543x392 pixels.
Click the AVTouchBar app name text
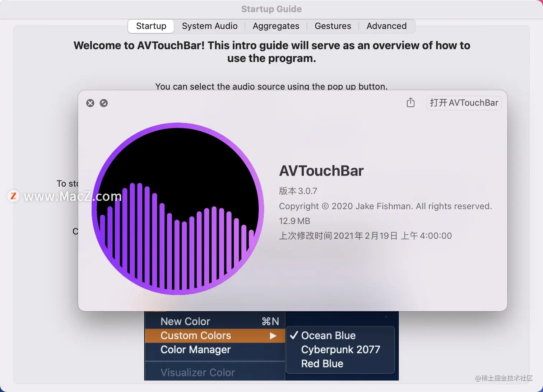[x=321, y=171]
